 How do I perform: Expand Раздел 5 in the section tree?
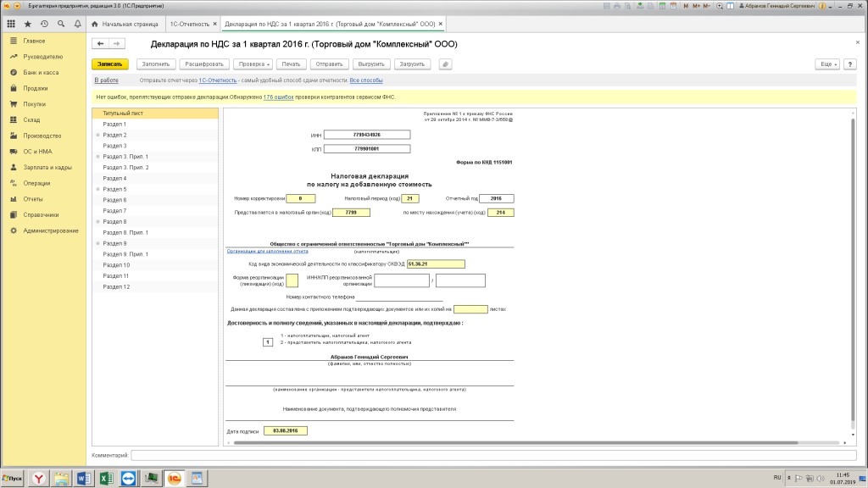coord(98,189)
